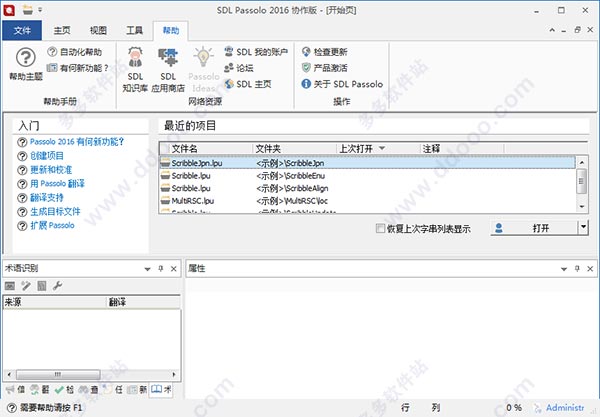Image resolution: width=600 pixels, height=417 pixels.
Task: Open the 翻译支持 link
Action: pyautogui.click(x=47, y=197)
